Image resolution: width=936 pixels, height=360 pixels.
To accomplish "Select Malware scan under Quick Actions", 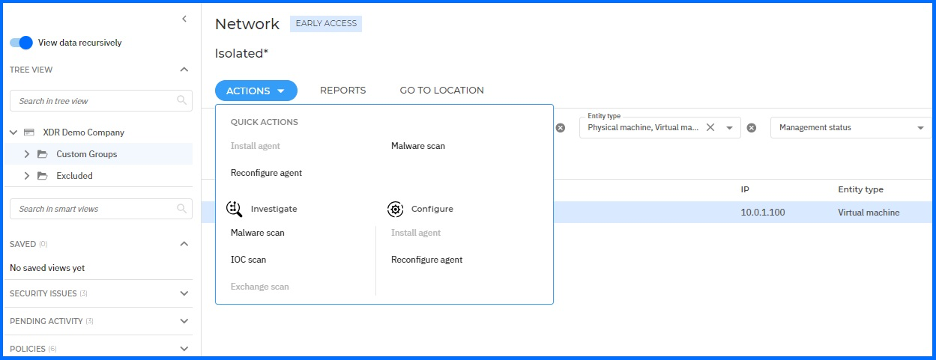I will 418,146.
